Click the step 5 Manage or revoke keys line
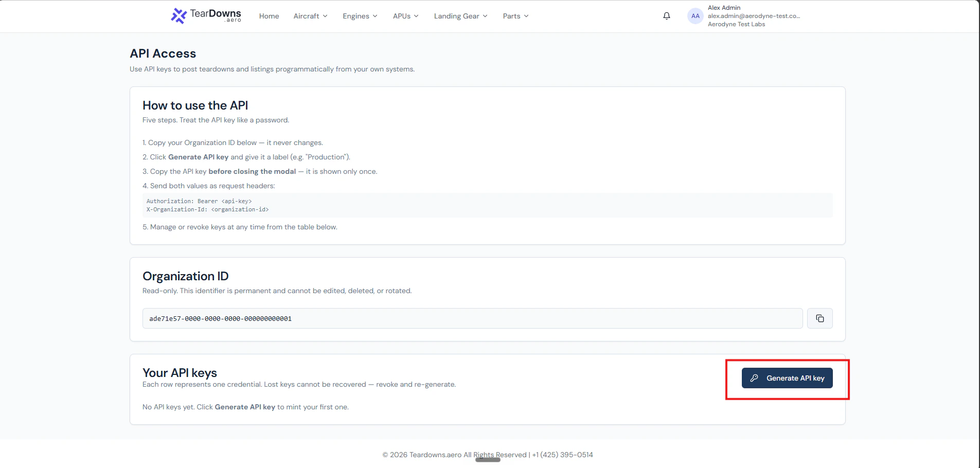 [240, 227]
